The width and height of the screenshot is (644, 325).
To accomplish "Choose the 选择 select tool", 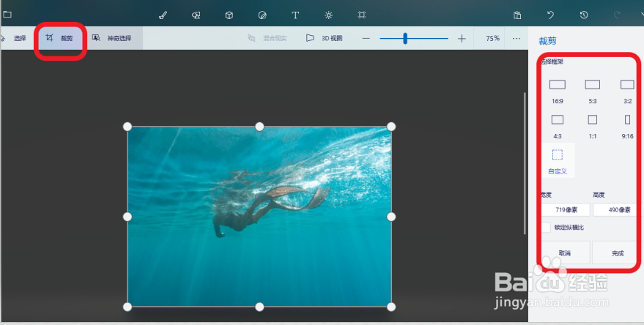I will tap(15, 38).
